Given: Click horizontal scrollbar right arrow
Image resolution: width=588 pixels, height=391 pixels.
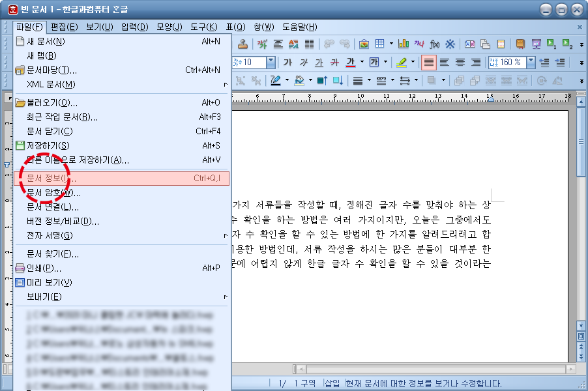Looking at the screenshot, I should click(x=571, y=369).
